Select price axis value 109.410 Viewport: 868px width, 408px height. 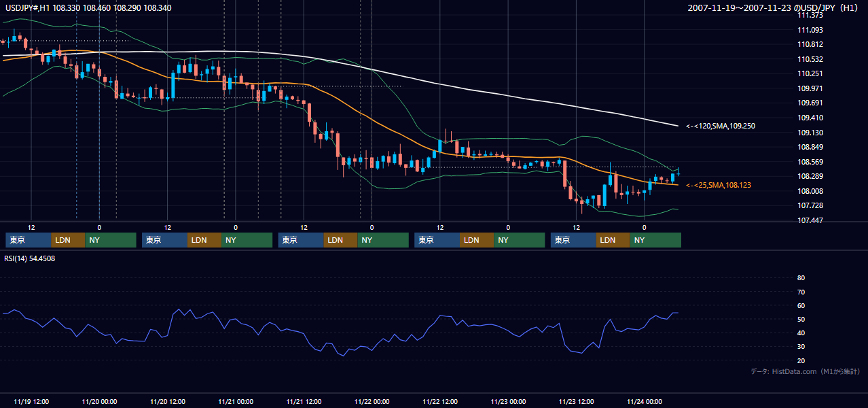810,118
